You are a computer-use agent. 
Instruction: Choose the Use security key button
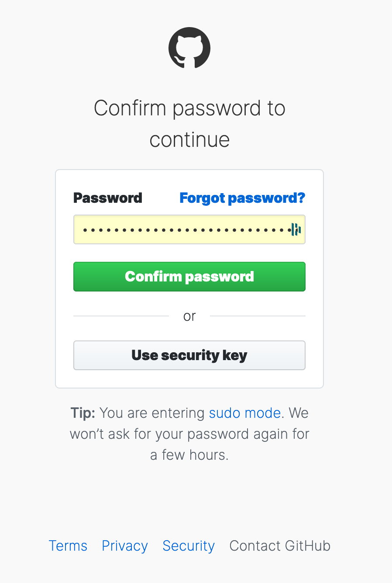pos(189,355)
